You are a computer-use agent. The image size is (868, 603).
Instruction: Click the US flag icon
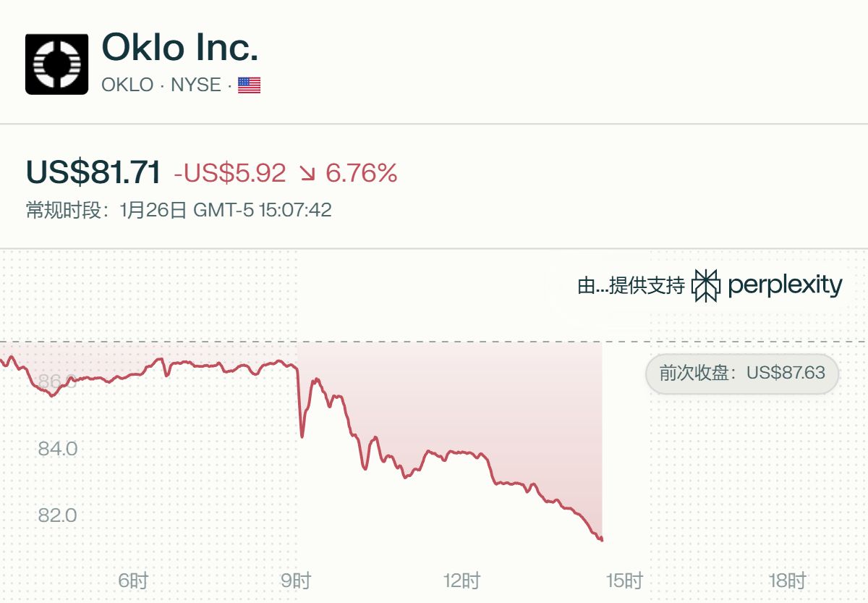pos(249,85)
